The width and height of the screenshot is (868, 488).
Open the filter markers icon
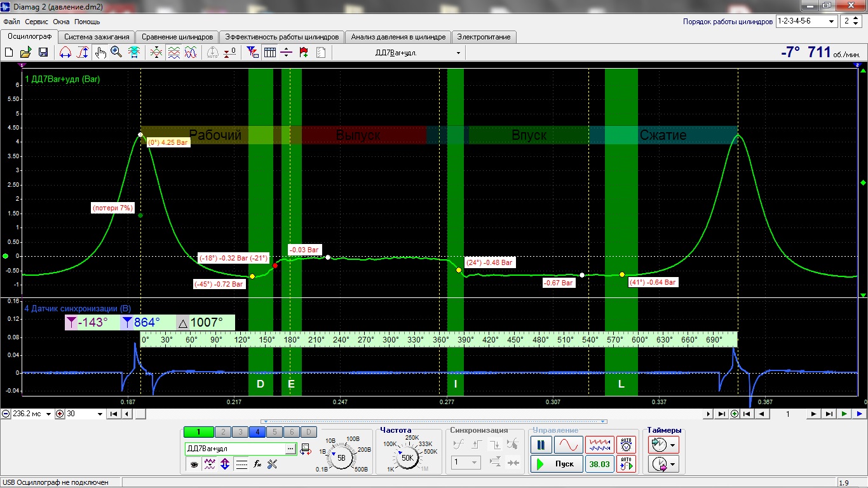[252, 53]
